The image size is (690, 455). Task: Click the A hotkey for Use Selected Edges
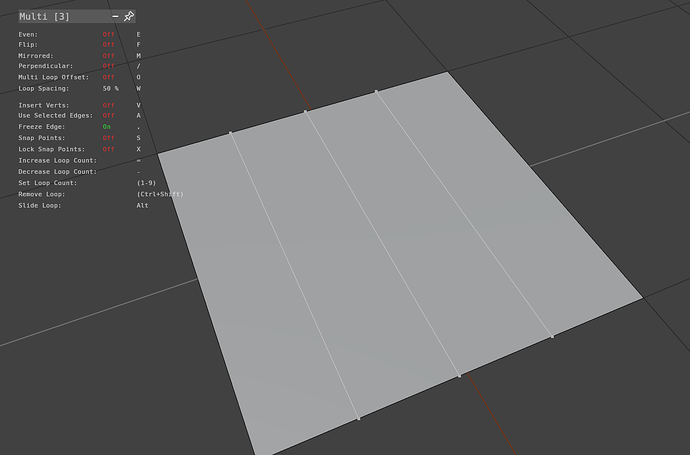pos(139,115)
